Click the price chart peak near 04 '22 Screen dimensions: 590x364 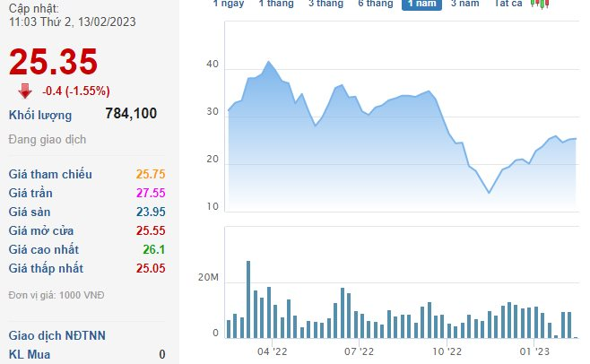coord(268,62)
